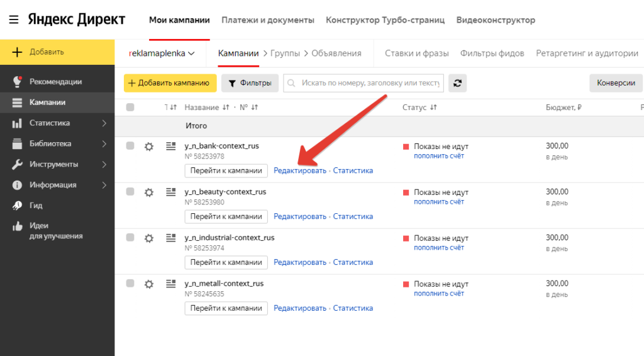Sort by № column arrows
The image size is (644, 356).
click(x=255, y=107)
